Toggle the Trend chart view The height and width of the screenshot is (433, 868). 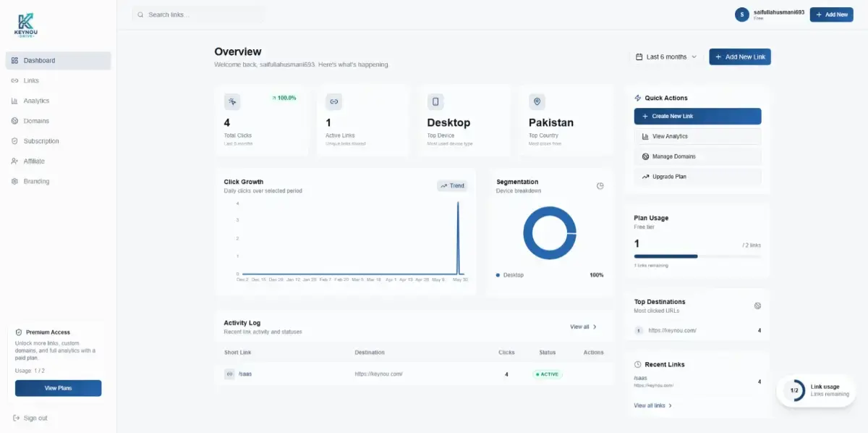click(x=452, y=186)
